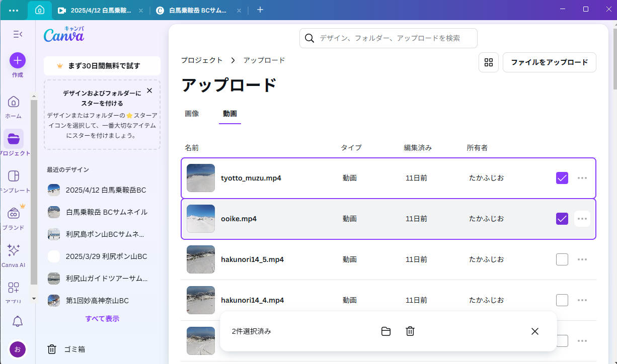Click the ファイルをアップロード button

tap(549, 62)
